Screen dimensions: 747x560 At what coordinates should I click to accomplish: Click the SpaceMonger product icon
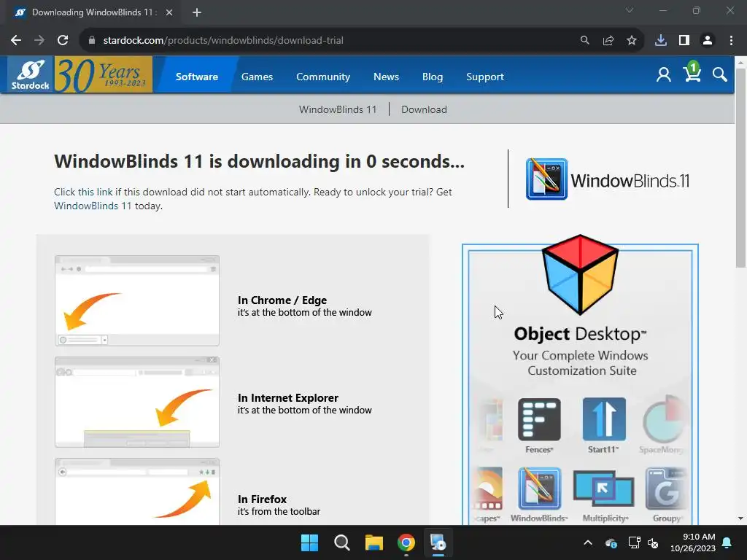[x=663, y=419]
